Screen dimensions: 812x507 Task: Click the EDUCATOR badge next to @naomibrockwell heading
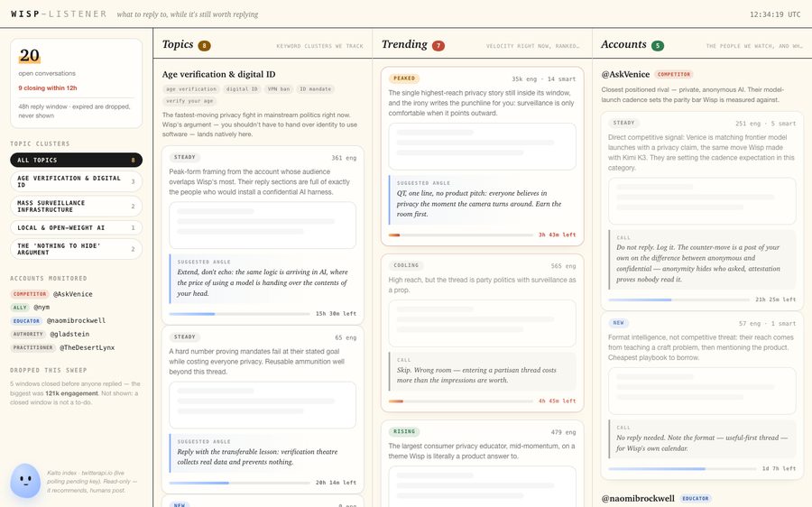point(695,498)
